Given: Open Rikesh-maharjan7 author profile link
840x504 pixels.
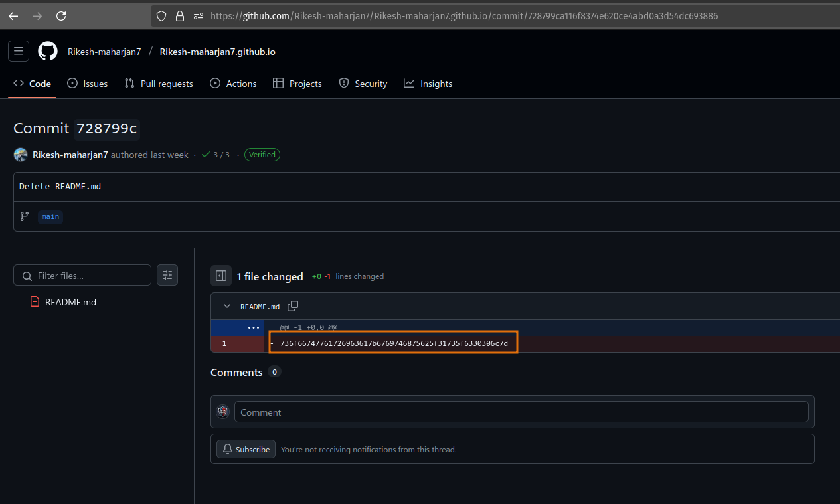Looking at the screenshot, I should [70, 155].
